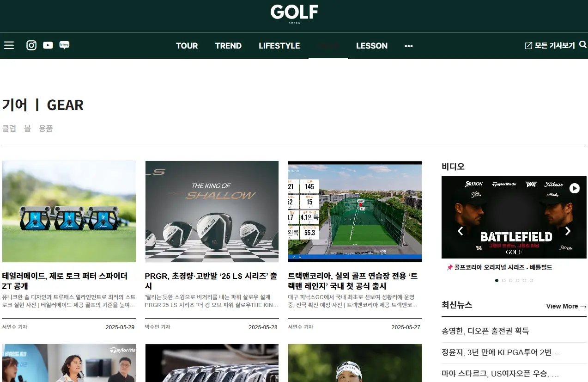
Task: Click the date 2025-05-27
Action: click(x=406, y=327)
